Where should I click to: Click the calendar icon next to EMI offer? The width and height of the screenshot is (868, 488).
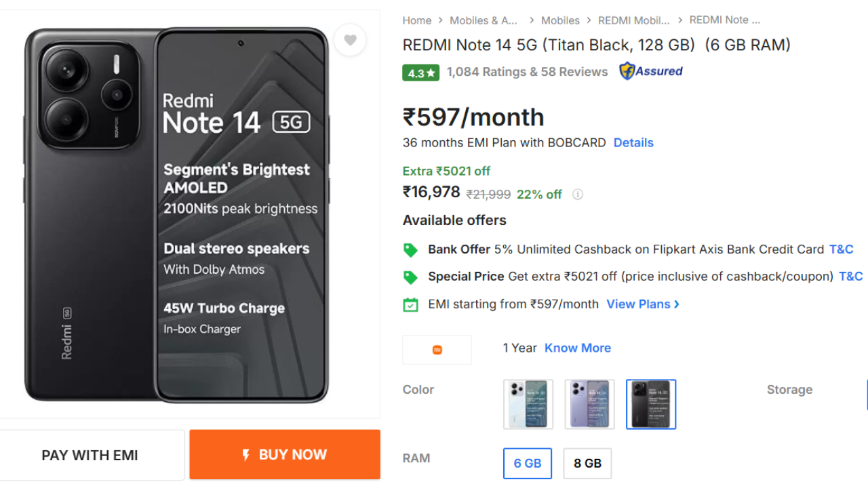click(x=410, y=304)
